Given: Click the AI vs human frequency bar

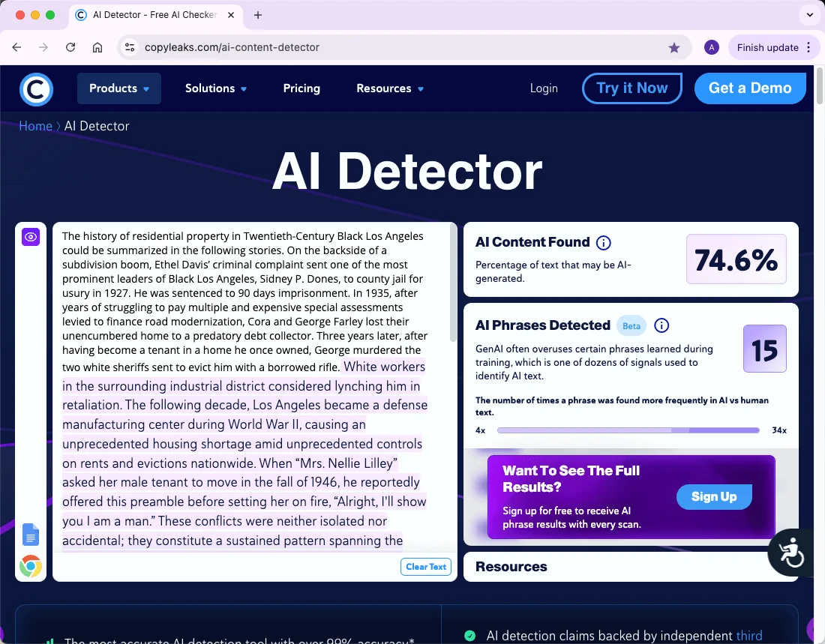Looking at the screenshot, I should (x=628, y=430).
